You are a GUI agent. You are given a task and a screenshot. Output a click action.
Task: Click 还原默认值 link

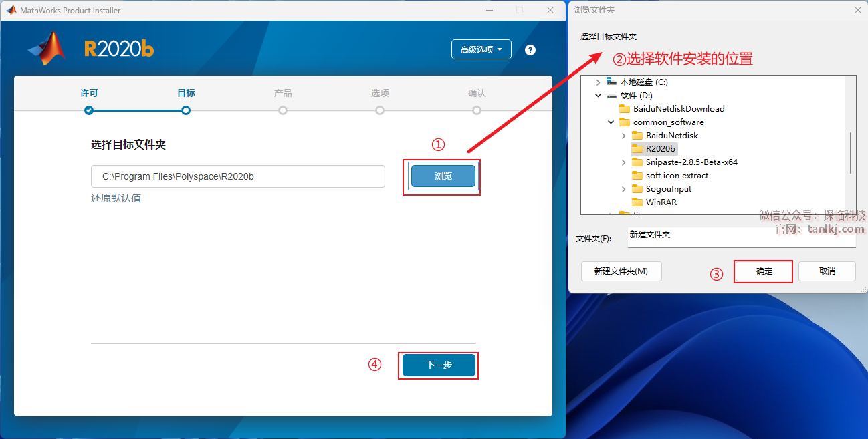116,198
